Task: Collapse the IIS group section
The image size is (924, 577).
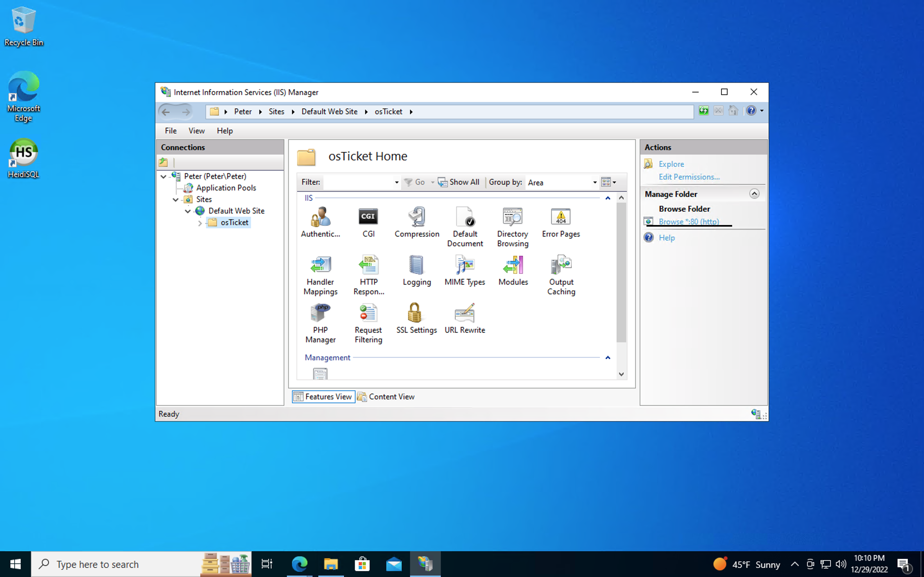Action: click(607, 198)
